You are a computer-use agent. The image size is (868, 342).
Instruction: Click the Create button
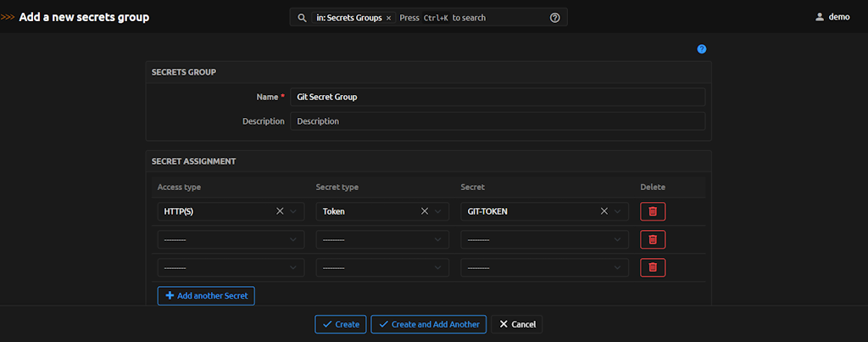pos(340,324)
